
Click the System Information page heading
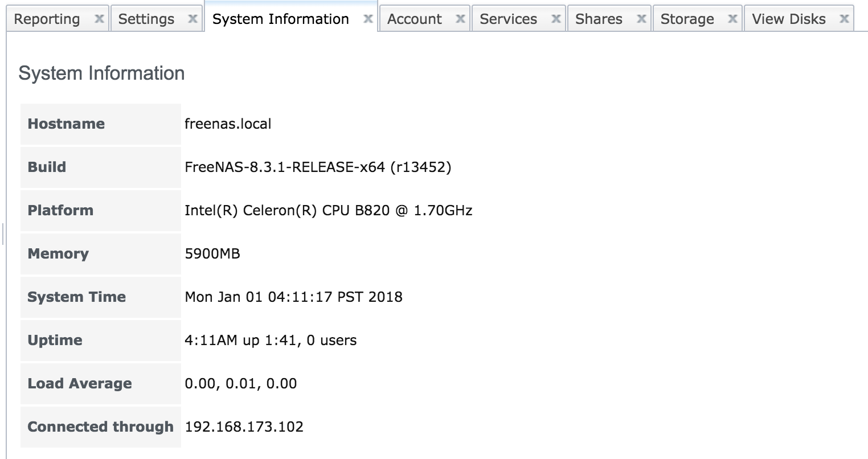(x=101, y=73)
